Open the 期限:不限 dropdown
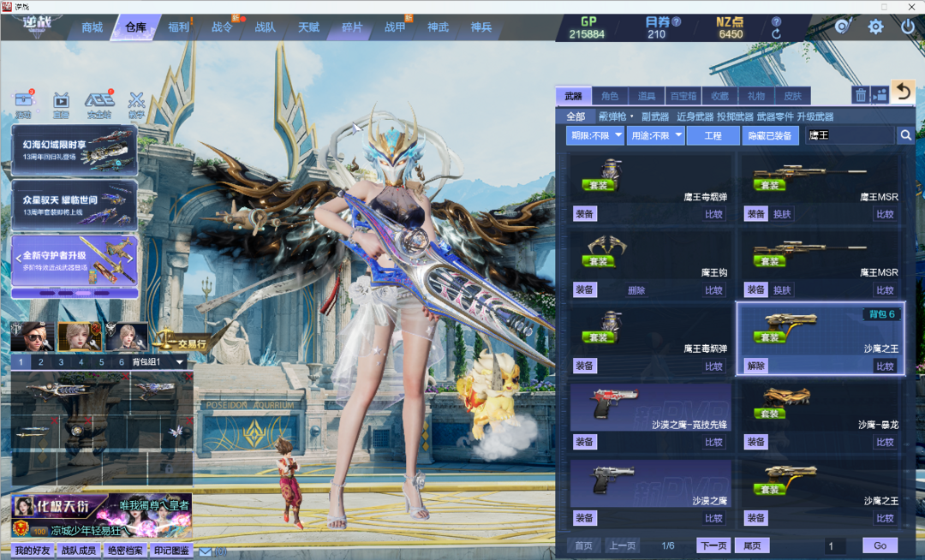 594,135
